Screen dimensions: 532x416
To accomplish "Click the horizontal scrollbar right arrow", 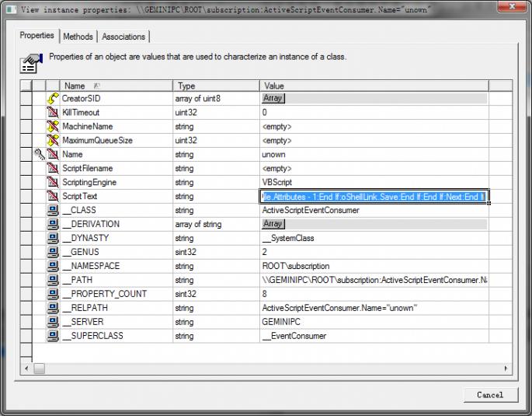I will point(506,368).
